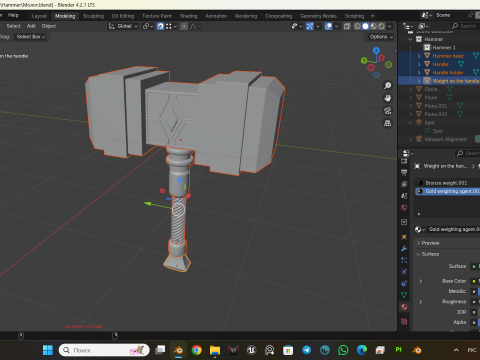Viewport: 480px width, 360px height.
Task: Open the Select Box drag mode dropdown
Action: (x=31, y=37)
